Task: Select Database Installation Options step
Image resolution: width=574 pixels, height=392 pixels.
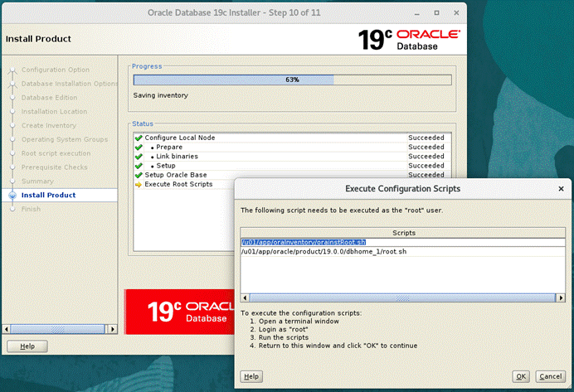Action: (70, 84)
